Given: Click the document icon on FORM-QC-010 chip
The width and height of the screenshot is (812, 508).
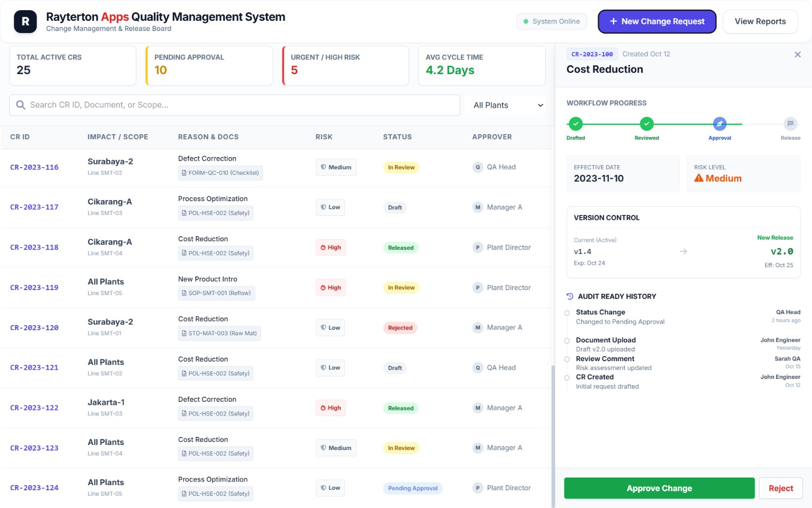Looking at the screenshot, I should (x=184, y=173).
